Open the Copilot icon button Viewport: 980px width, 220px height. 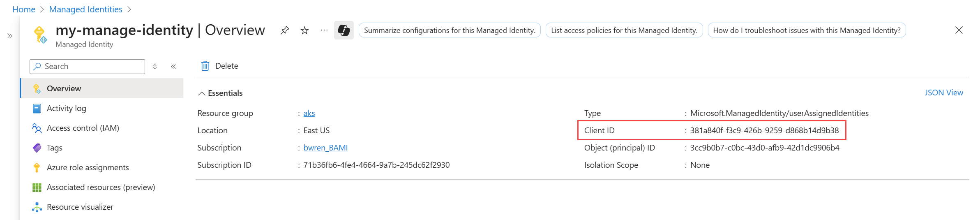tap(344, 30)
